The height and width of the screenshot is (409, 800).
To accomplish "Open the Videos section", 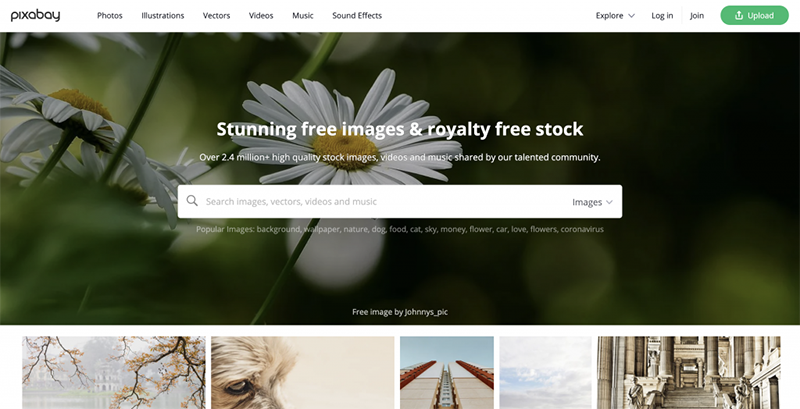I will pos(261,16).
